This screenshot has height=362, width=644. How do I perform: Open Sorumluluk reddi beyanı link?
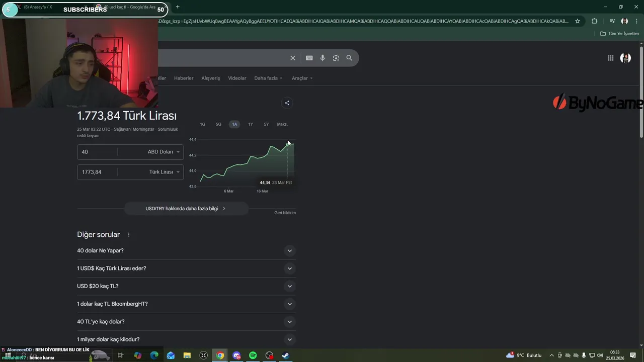pos(126,132)
